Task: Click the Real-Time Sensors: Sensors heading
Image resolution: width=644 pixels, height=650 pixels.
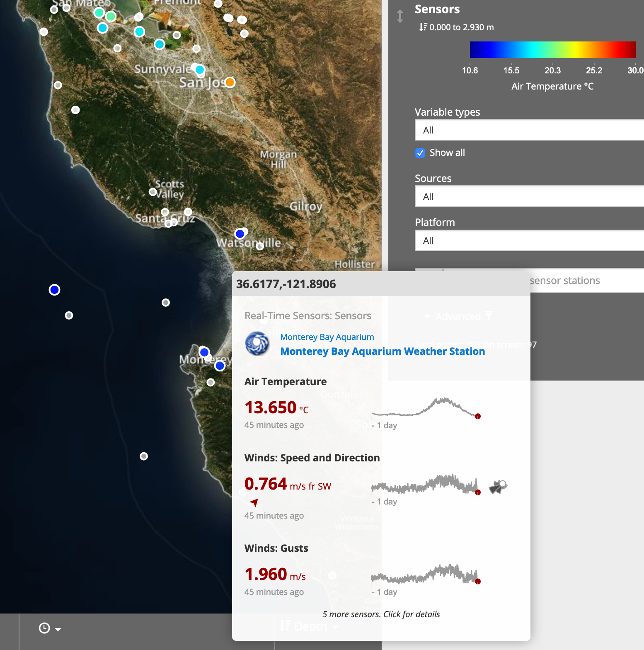Action: (308, 316)
